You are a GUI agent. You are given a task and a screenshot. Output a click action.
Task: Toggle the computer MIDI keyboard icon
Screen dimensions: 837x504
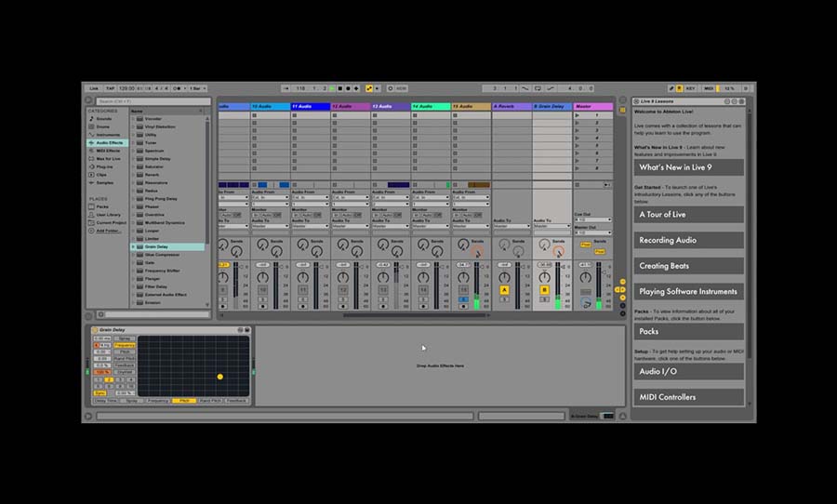point(679,88)
